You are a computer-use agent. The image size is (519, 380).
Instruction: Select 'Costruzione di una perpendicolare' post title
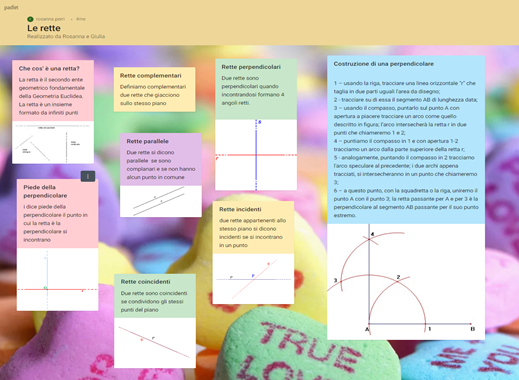(384, 64)
